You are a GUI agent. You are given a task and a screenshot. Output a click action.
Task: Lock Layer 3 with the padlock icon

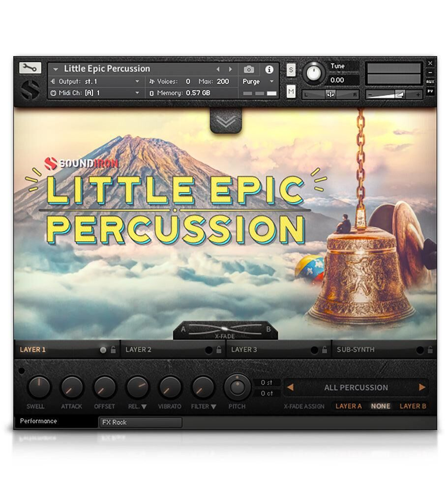click(x=325, y=350)
